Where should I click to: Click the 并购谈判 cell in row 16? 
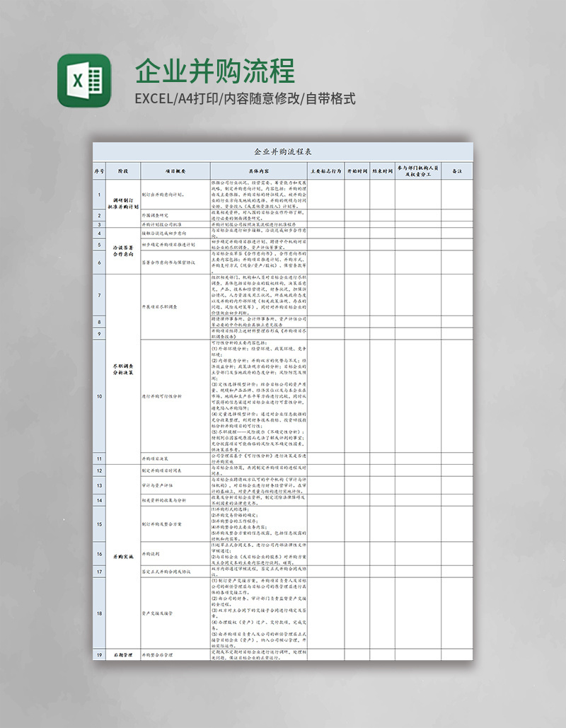pyautogui.click(x=151, y=554)
